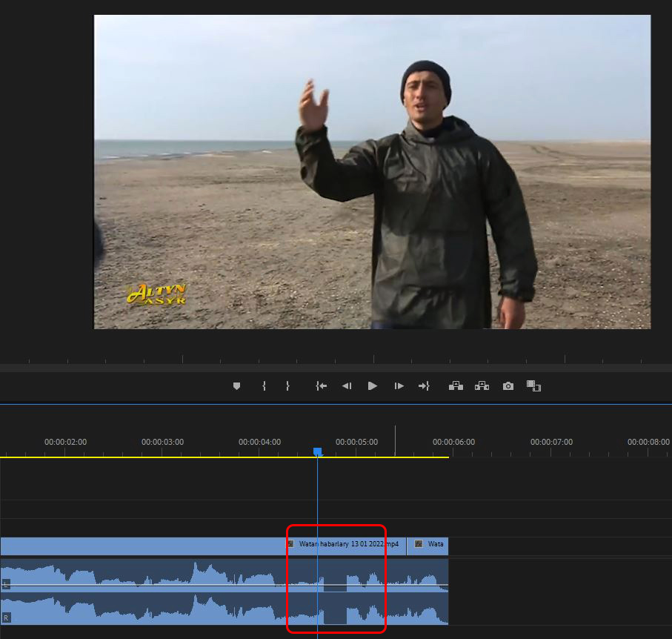Step forward one frame
Viewport: 672px width, 639px height.
tap(399, 386)
